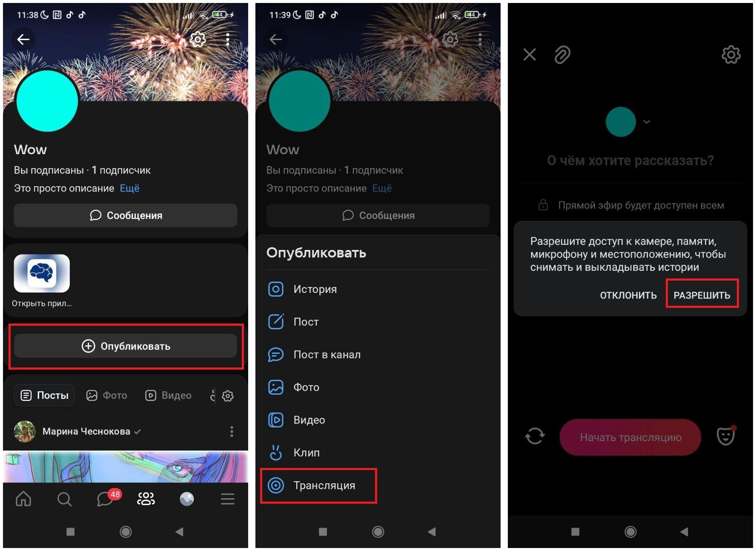Switch camera with the rotate icon
Screen dimensions: 756x551
(x=535, y=436)
